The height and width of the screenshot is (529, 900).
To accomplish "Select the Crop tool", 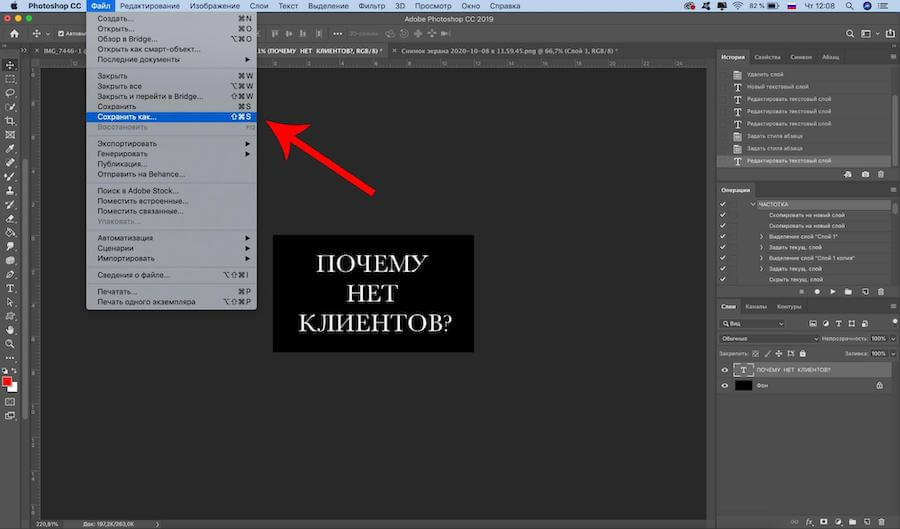I will pos(10,120).
